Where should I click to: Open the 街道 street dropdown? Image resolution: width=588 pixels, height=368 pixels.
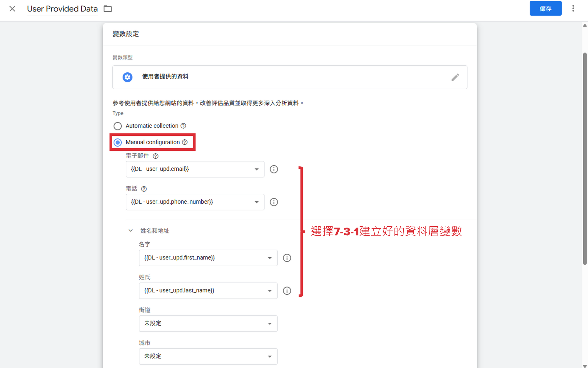208,324
